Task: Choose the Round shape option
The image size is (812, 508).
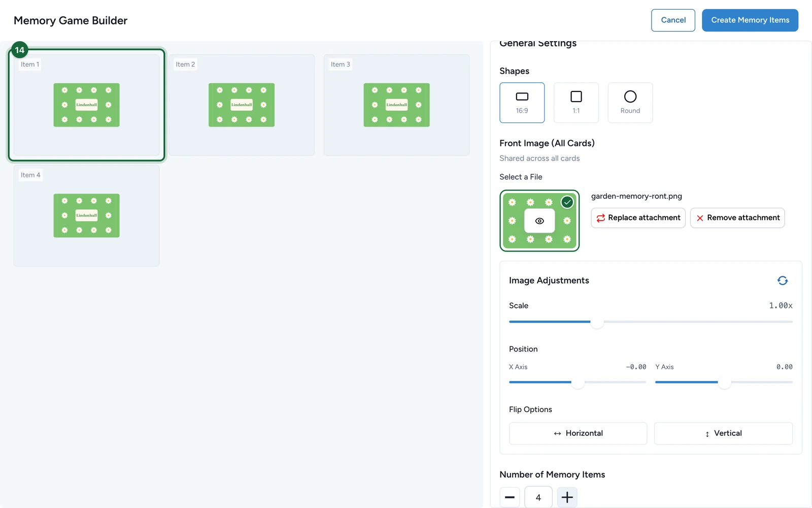Action: [x=630, y=103]
